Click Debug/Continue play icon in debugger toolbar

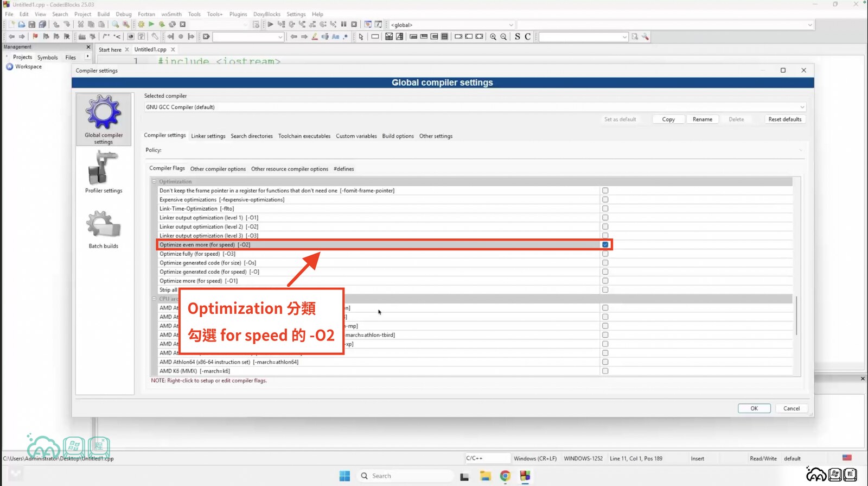[x=270, y=24]
